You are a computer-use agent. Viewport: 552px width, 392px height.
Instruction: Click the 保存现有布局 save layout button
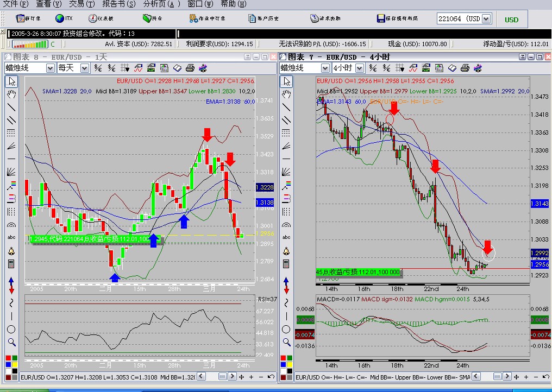click(x=397, y=18)
